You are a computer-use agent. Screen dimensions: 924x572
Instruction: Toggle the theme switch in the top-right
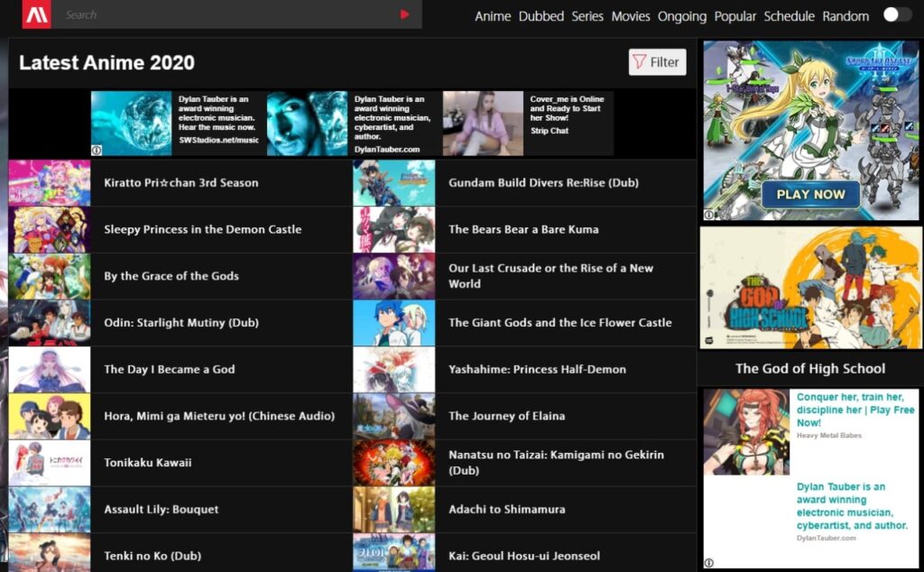coord(897,14)
